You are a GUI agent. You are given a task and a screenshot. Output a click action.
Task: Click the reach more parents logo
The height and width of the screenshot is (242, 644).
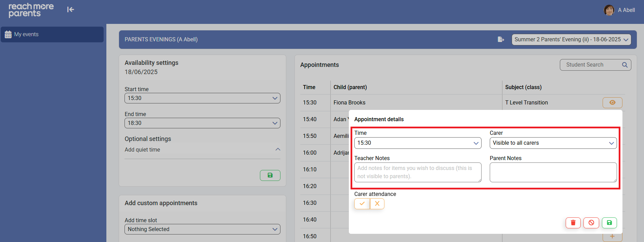31,10
